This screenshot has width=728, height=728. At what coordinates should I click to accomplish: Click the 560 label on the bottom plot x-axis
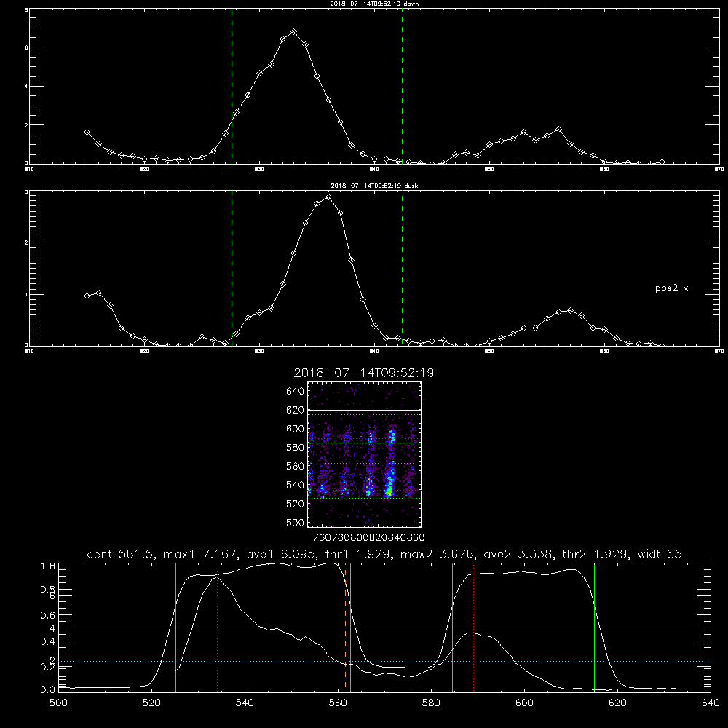click(x=338, y=703)
